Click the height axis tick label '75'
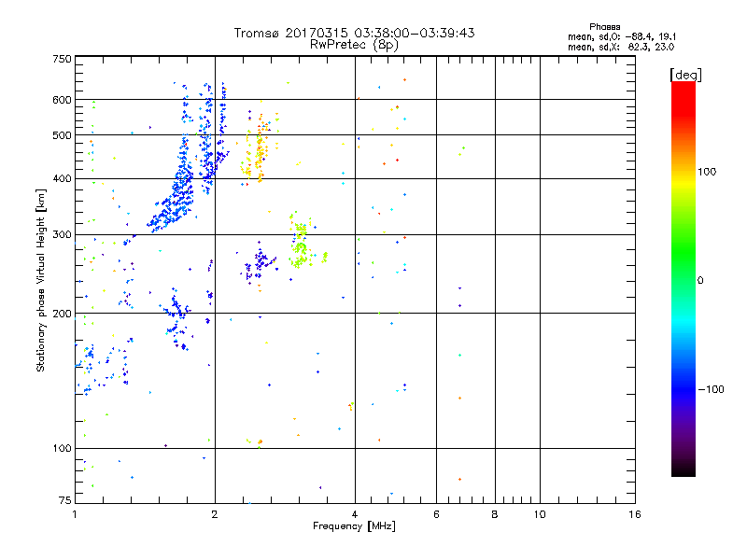The image size is (747, 560). pos(65,500)
